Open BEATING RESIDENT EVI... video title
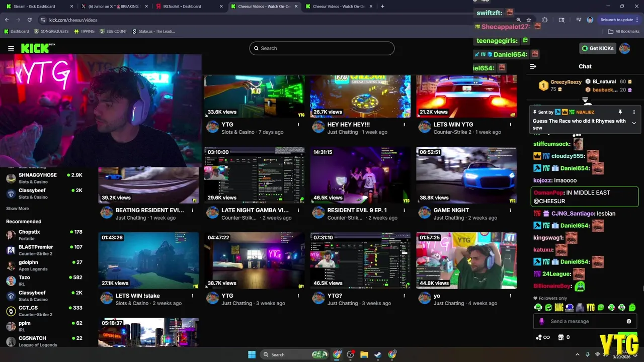644x362 pixels. 149,210
